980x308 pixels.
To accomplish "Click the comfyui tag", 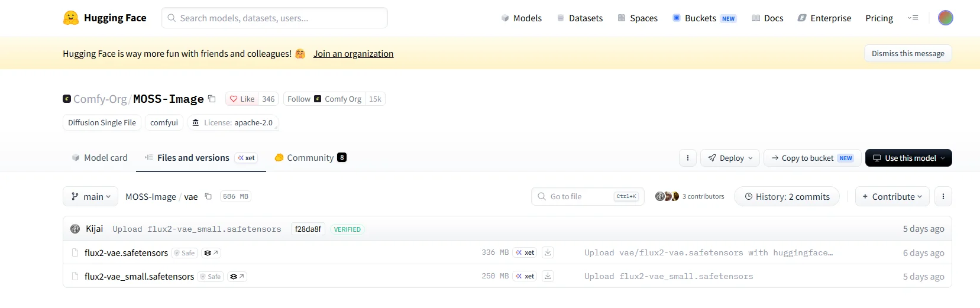I will click(164, 122).
